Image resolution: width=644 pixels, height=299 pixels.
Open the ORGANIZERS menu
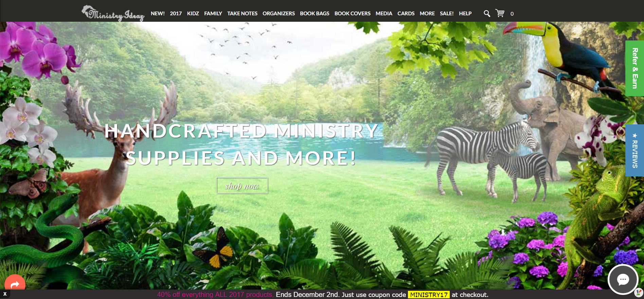coord(279,14)
